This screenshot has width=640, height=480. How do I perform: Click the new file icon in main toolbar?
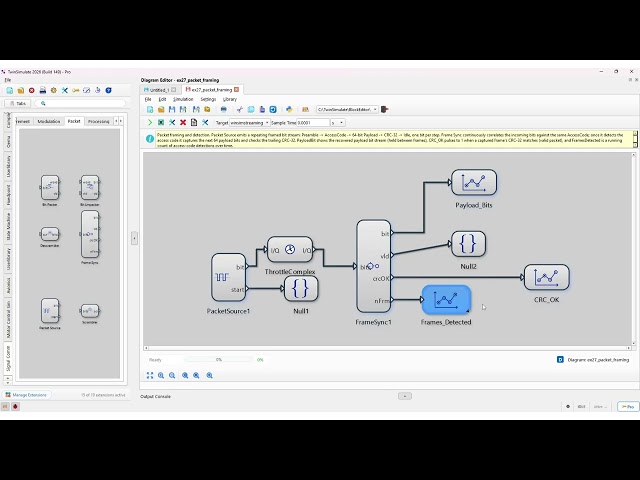click(10, 90)
